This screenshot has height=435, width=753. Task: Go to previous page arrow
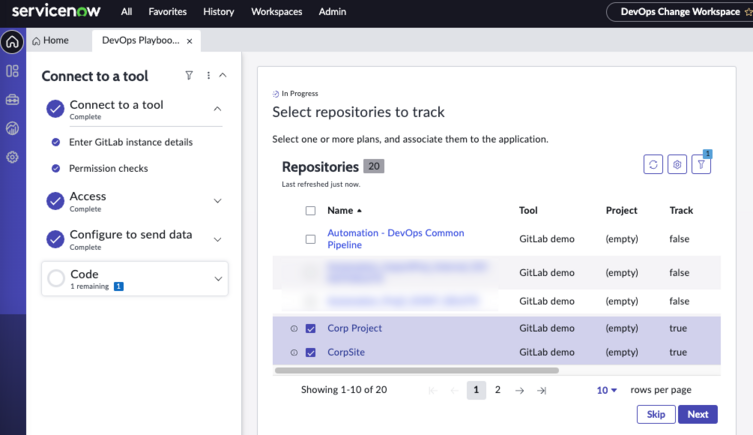[x=454, y=390]
